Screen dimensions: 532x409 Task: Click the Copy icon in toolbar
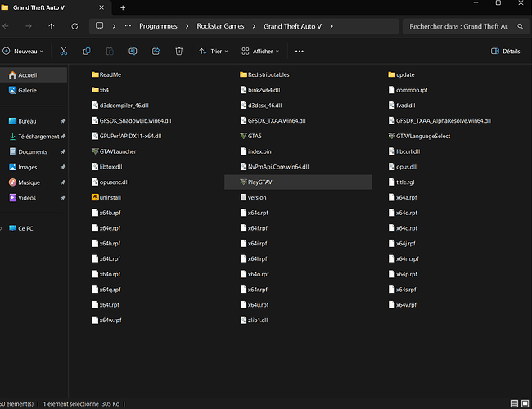click(x=87, y=52)
